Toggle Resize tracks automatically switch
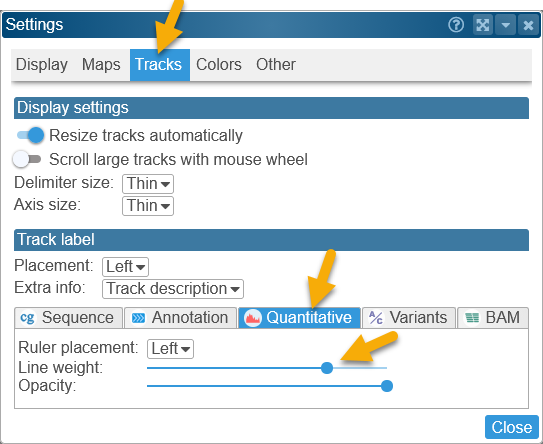 coord(30,135)
